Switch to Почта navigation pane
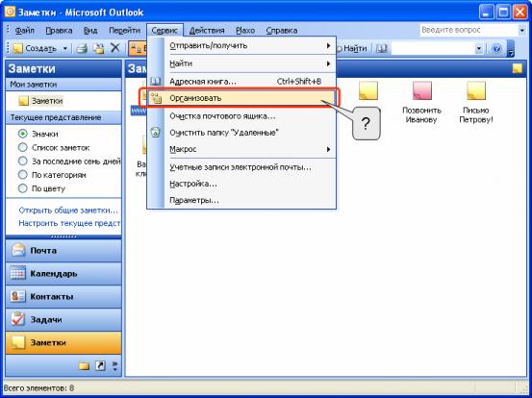The height and width of the screenshot is (398, 532). click(63, 251)
